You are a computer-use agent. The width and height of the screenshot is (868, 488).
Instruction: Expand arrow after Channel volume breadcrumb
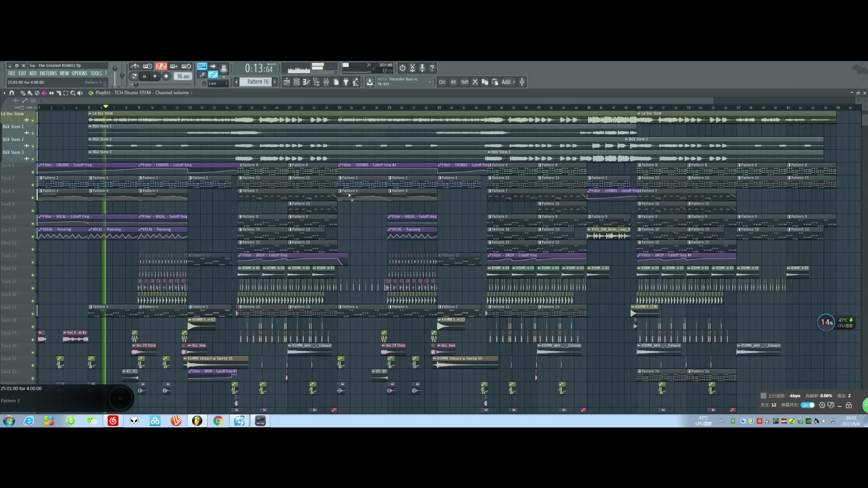click(x=192, y=93)
